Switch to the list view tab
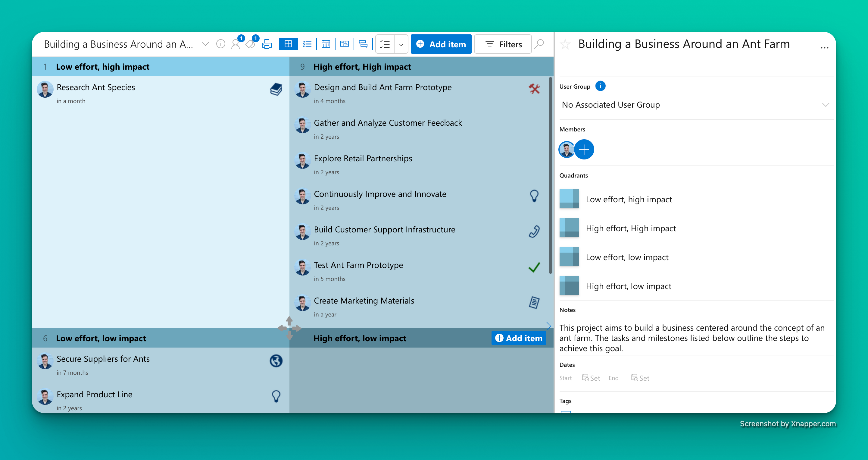The image size is (868, 460). pos(307,44)
